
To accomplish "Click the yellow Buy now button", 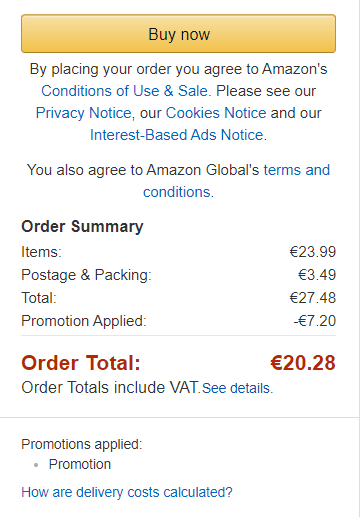I will tap(178, 33).
